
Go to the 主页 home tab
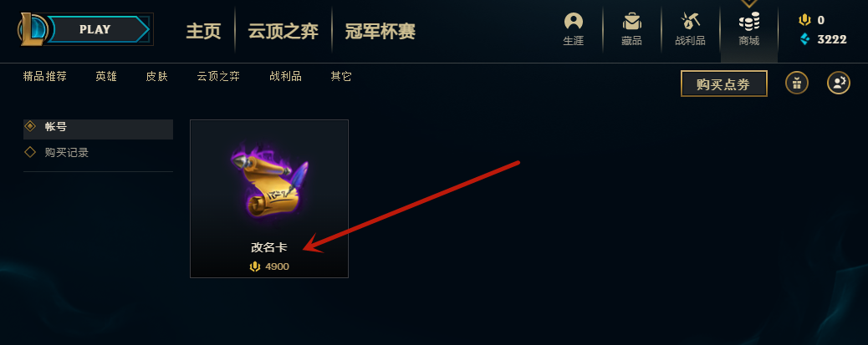(203, 31)
